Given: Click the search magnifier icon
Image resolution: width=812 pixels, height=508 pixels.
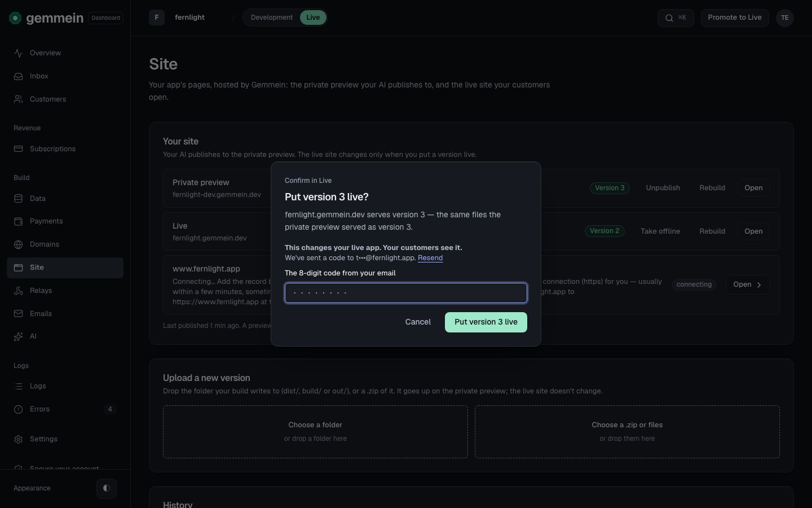Looking at the screenshot, I should [669, 18].
